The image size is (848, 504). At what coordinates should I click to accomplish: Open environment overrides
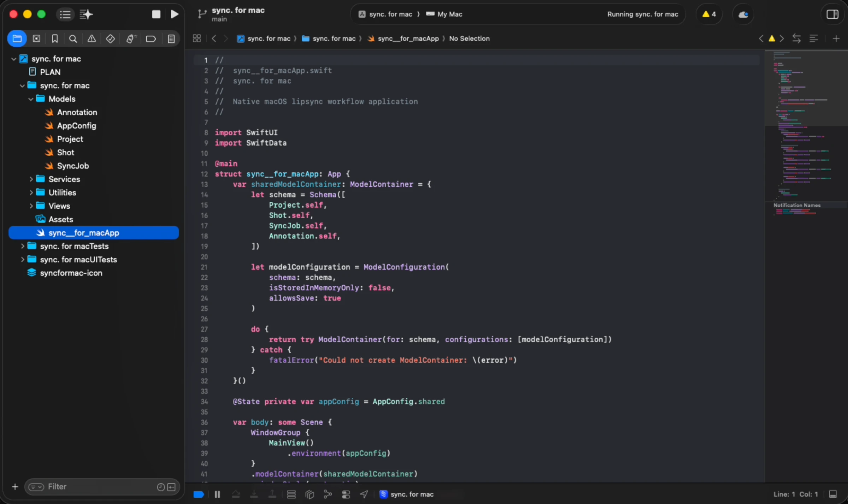click(346, 494)
